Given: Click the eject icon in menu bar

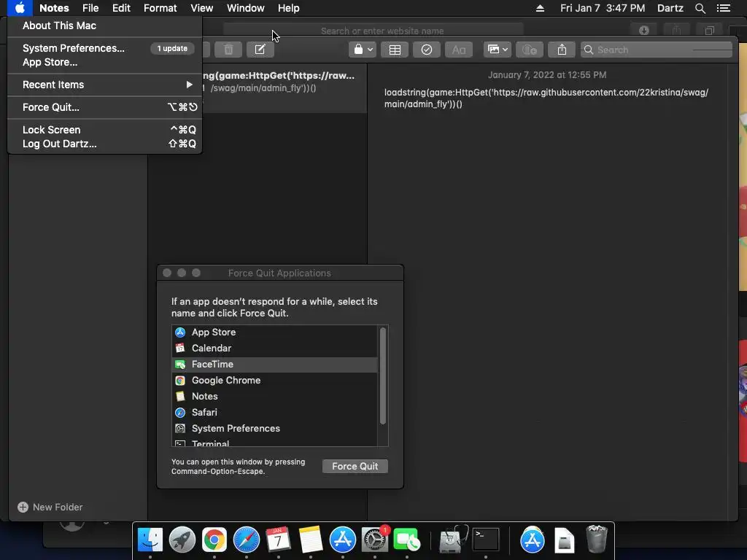Looking at the screenshot, I should [540, 8].
